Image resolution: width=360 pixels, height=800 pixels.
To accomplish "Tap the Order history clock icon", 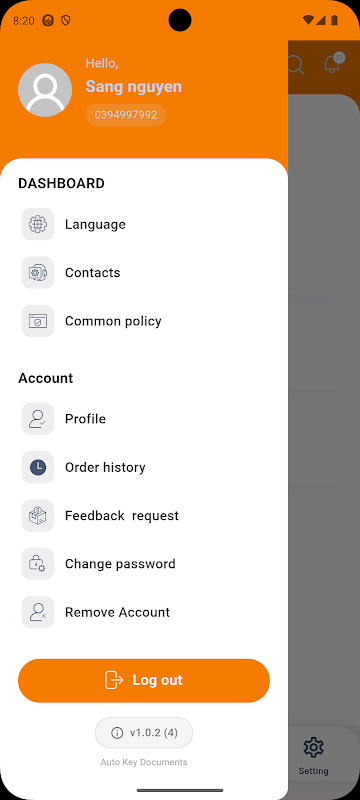I will click(38, 467).
